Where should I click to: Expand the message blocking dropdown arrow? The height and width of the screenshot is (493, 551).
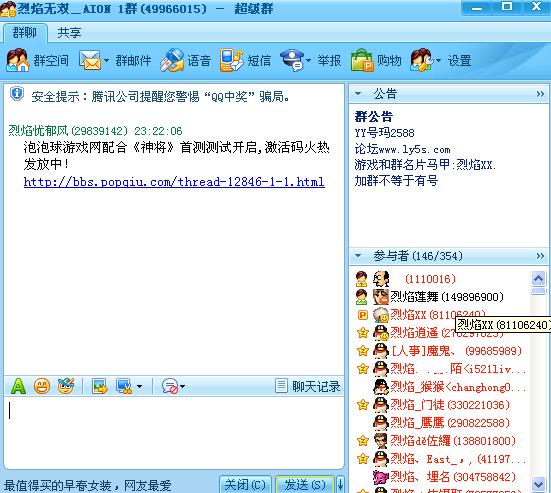click(x=182, y=387)
